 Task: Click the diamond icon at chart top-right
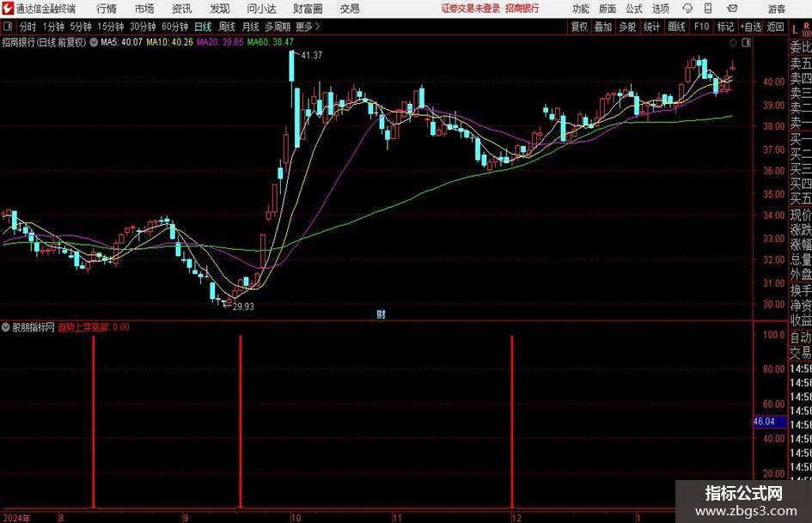(733, 42)
